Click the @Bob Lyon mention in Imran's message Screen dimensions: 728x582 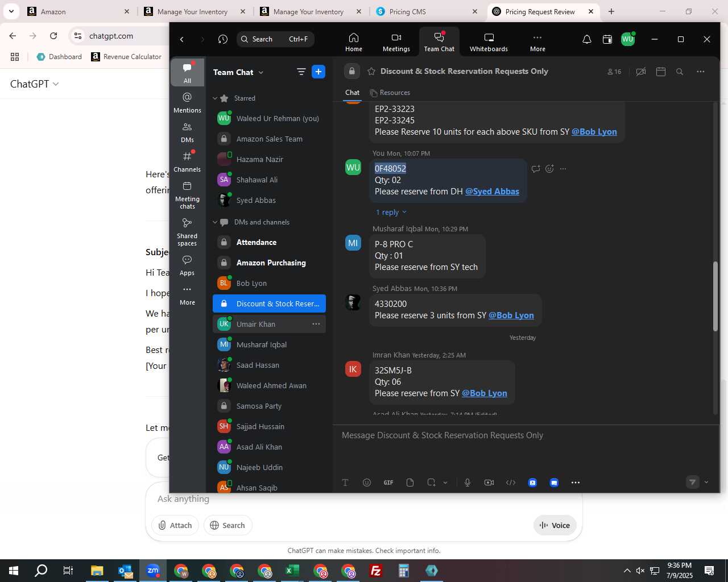pyautogui.click(x=485, y=393)
